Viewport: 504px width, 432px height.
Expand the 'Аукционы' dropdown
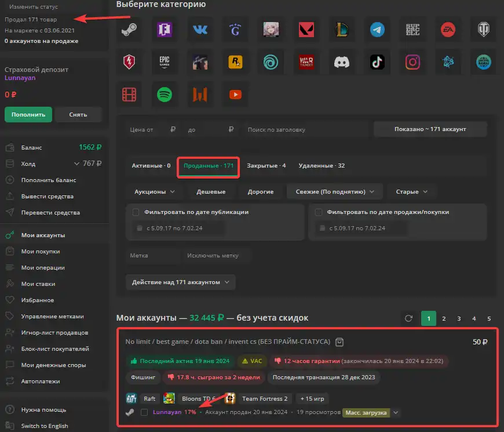154,192
